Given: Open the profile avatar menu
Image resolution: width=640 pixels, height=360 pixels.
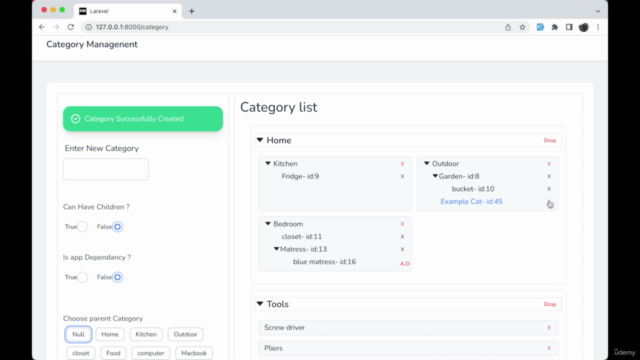Looking at the screenshot, I should 584,27.
